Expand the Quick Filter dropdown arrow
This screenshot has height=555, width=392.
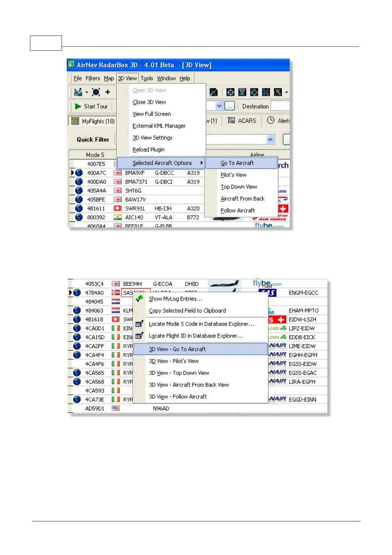(x=270, y=139)
